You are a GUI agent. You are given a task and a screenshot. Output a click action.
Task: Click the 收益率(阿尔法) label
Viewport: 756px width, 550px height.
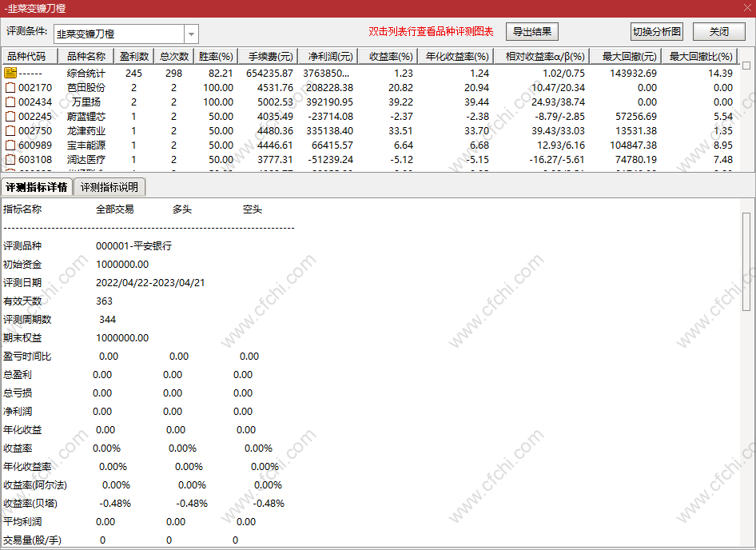[x=35, y=485]
